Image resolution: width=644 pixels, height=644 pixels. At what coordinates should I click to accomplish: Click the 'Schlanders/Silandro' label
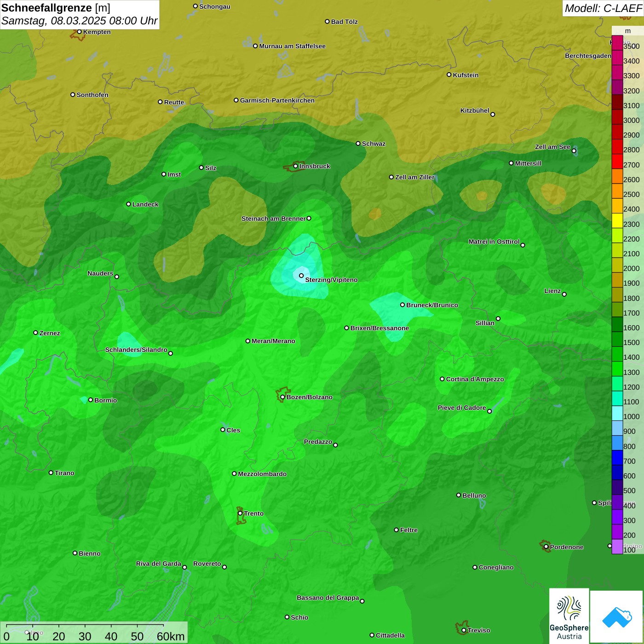point(136,350)
